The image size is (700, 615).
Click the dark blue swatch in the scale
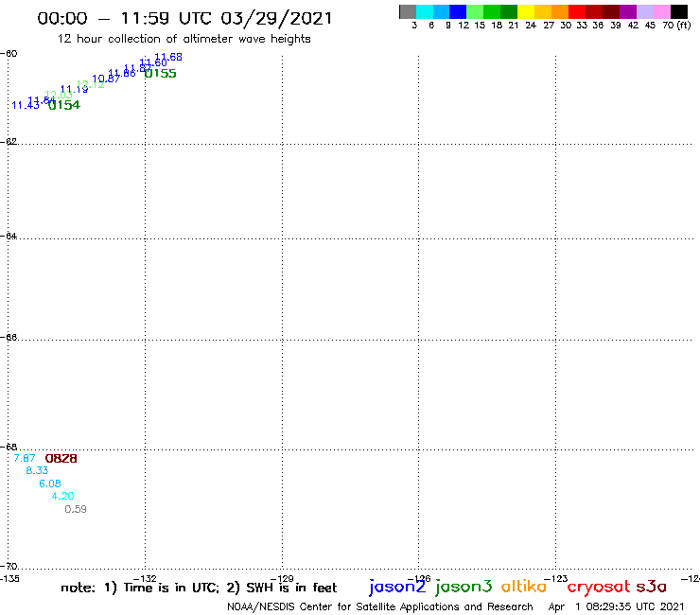pos(458,12)
